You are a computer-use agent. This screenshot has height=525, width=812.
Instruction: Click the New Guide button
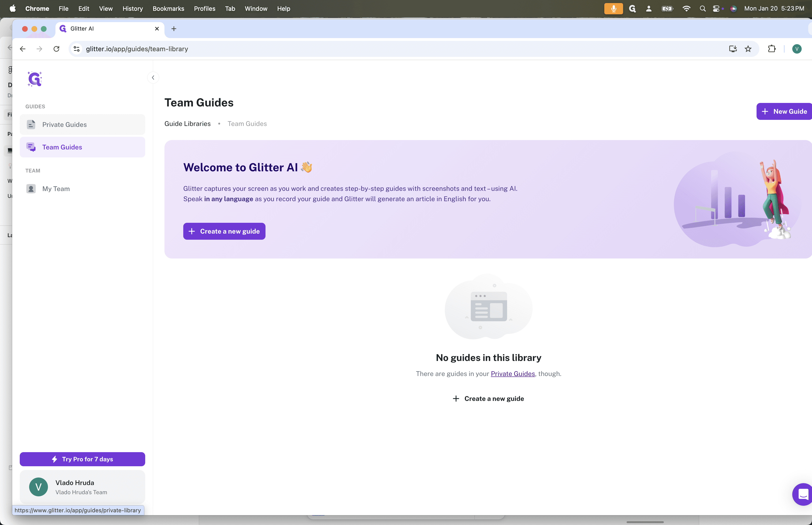tap(784, 111)
